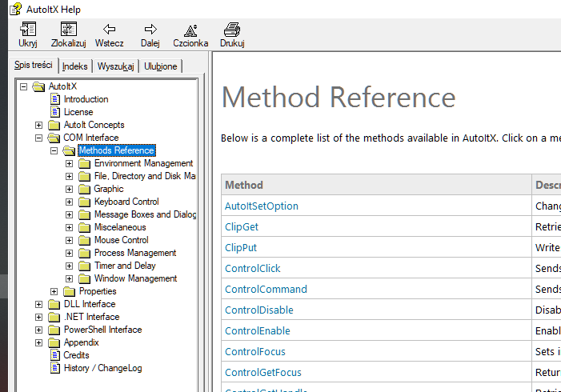561x392 pixels.
Task: Collapse the Methods Reference node
Action: tap(54, 151)
